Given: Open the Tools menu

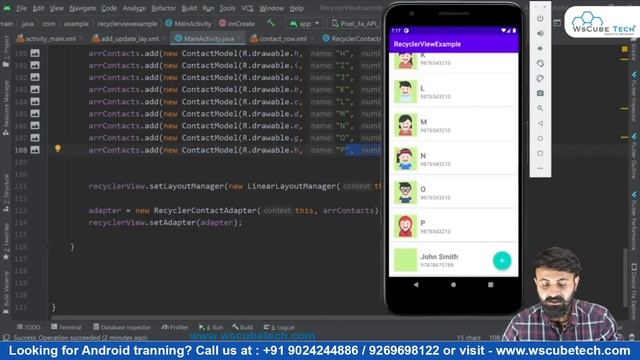Looking at the screenshot, I should (227, 8).
